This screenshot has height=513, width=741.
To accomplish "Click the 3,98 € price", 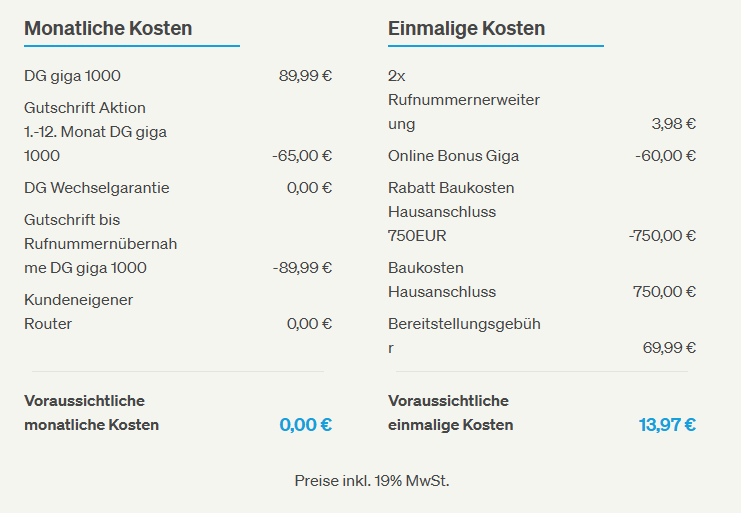I will (673, 124).
